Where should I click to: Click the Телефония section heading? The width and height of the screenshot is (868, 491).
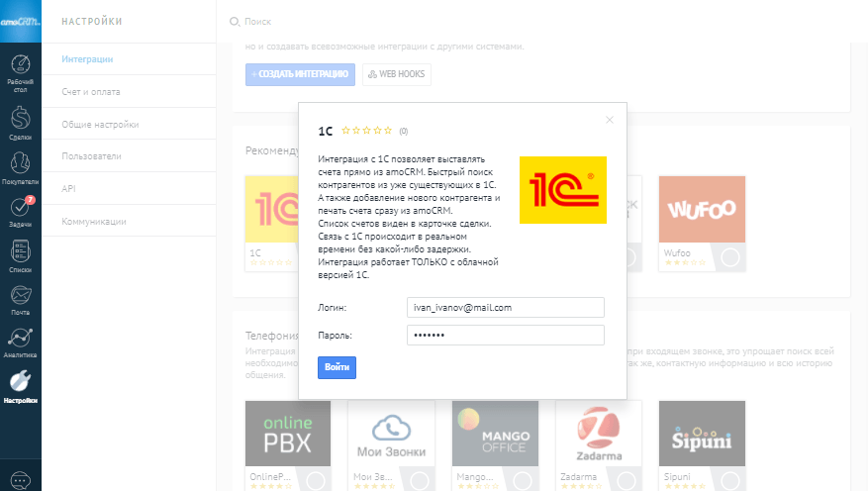point(272,336)
